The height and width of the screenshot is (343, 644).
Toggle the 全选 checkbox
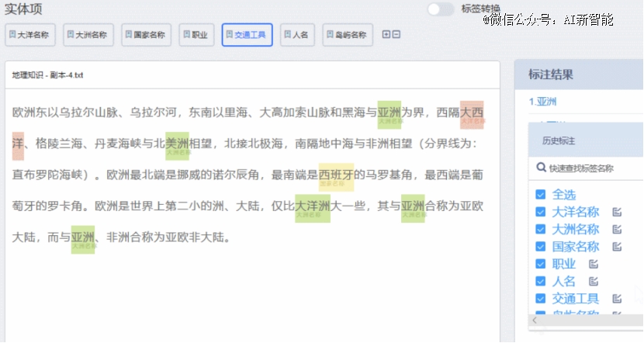click(541, 194)
